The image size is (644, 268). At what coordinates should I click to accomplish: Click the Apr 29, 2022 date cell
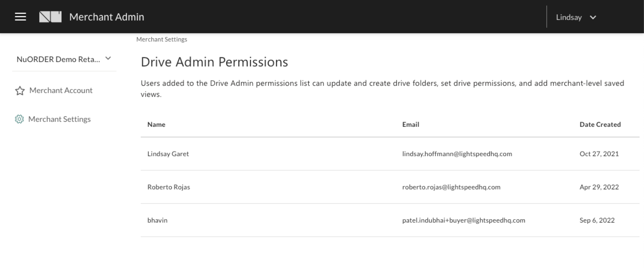point(599,187)
